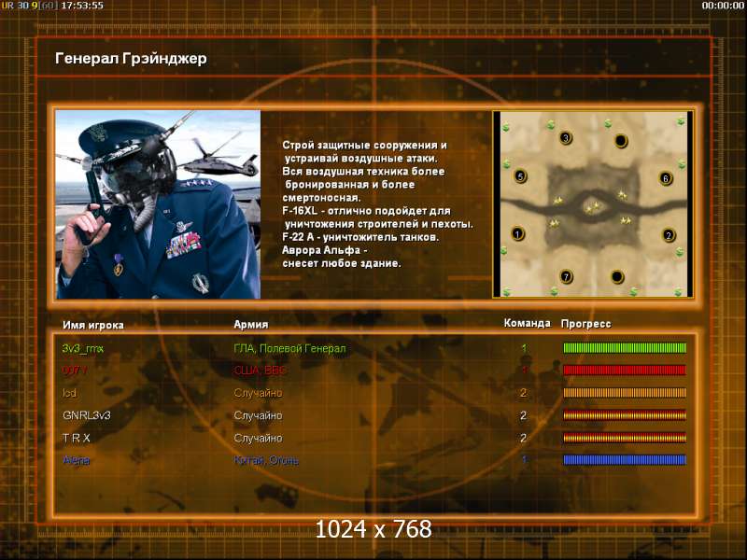Click team number 1 in Alena's row
The width and height of the screenshot is (747, 560).
coord(524,460)
